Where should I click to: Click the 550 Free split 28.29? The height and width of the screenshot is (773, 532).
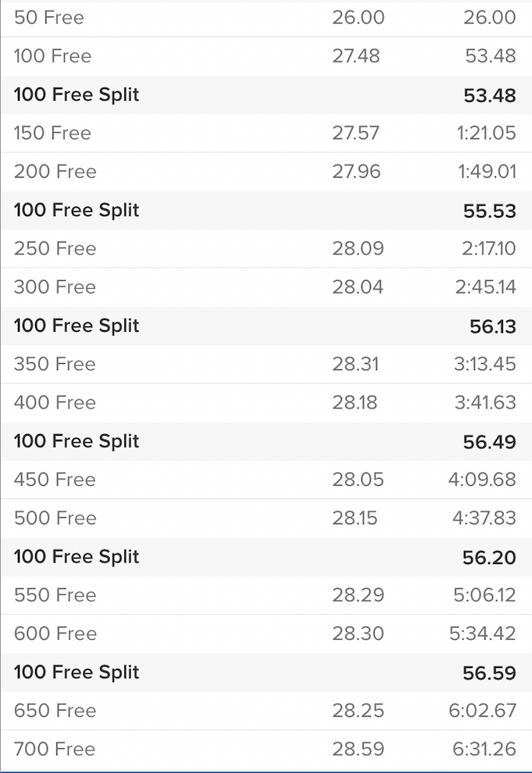coord(358,595)
